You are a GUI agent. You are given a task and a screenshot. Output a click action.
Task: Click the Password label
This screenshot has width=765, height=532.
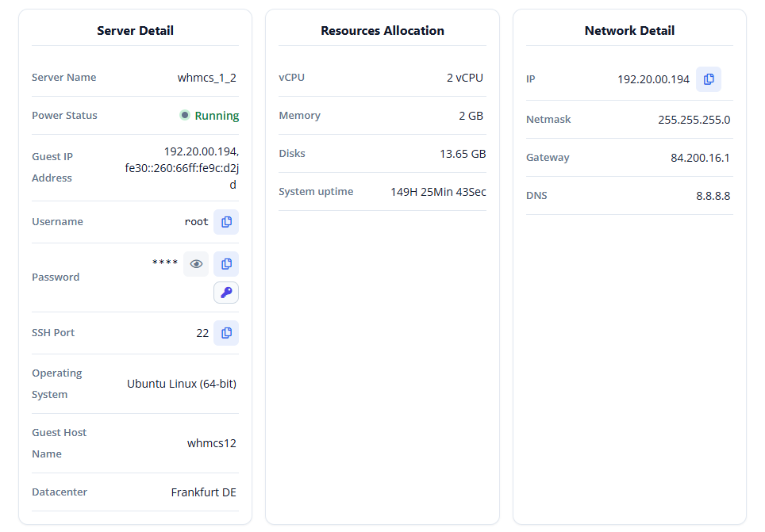point(56,277)
